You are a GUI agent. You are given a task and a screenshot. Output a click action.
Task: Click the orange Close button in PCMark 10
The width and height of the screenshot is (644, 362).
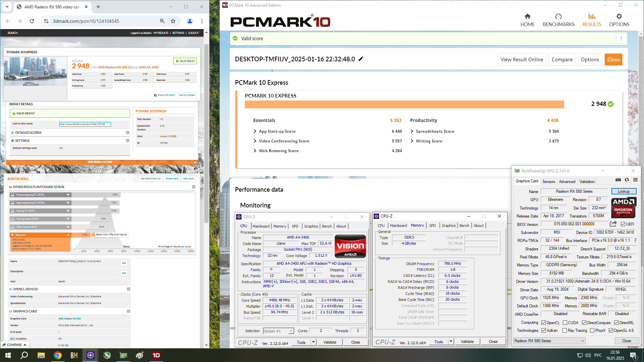[613, 60]
